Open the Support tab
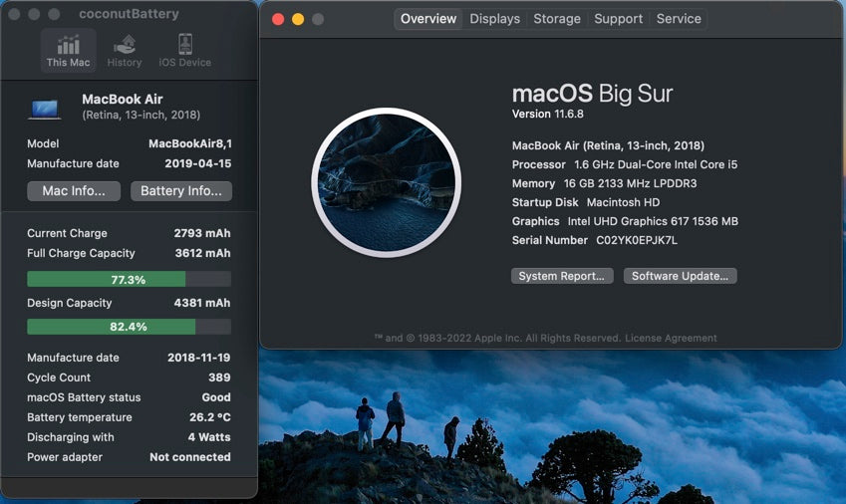The image size is (846, 504). pos(618,19)
